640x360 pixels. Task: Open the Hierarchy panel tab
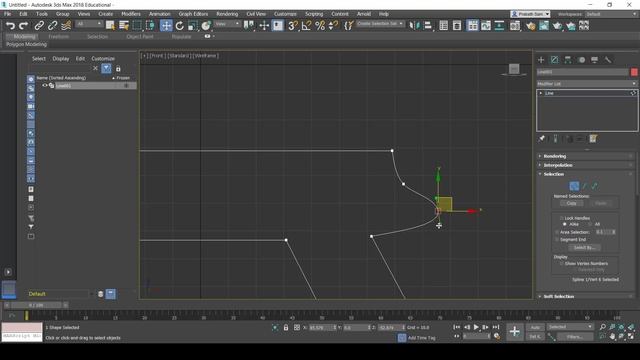click(x=568, y=60)
